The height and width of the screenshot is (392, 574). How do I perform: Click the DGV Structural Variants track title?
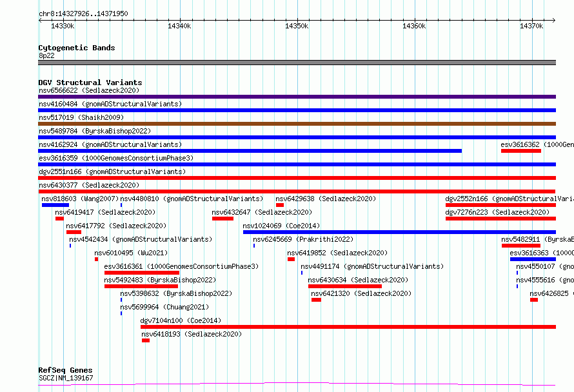[x=90, y=83]
